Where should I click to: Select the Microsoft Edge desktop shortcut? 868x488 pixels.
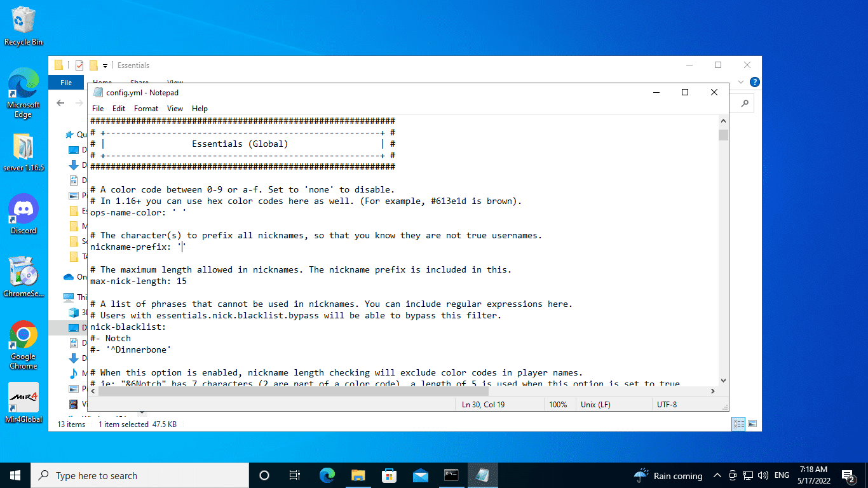24,93
